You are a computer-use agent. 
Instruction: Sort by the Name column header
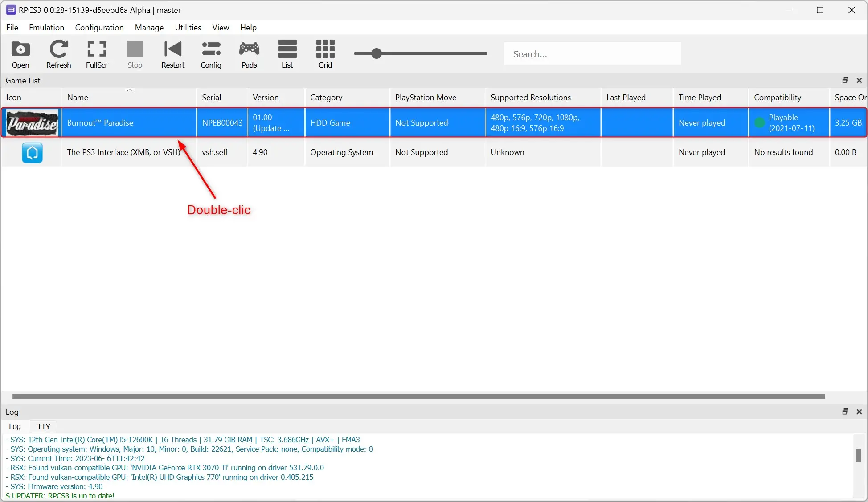coord(129,98)
